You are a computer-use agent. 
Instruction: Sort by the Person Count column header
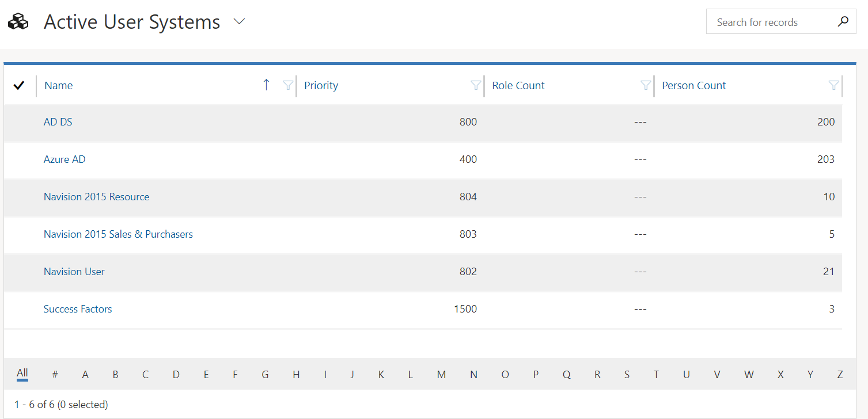[x=694, y=85]
